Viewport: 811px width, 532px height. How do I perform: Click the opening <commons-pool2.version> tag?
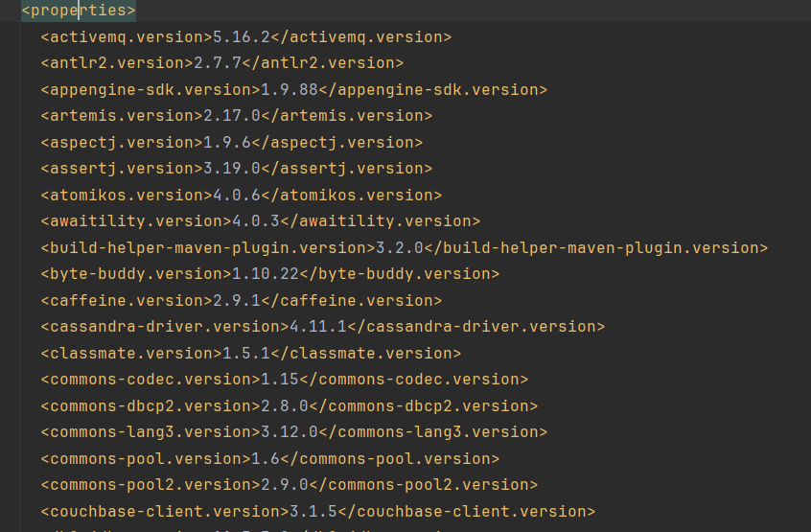[151, 485]
